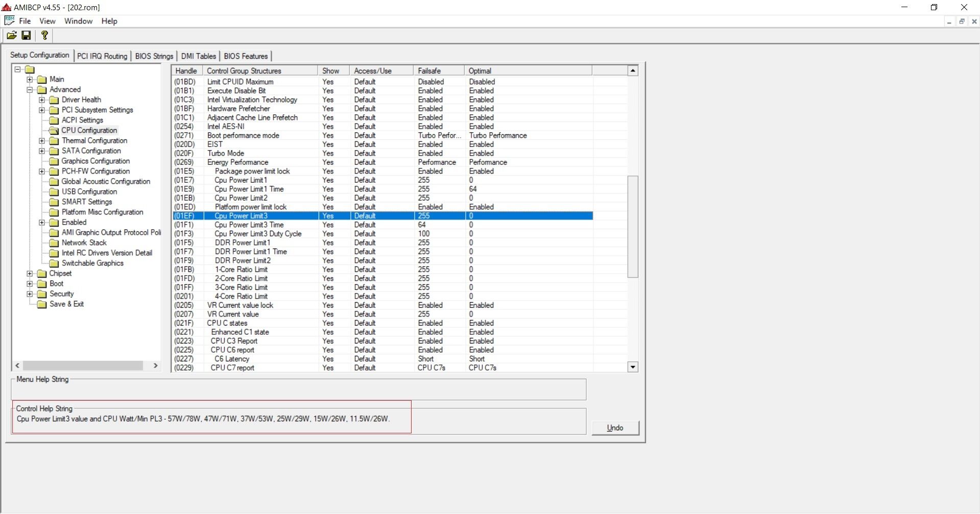The height and width of the screenshot is (514, 980).
Task: Select the Intel RC Drivers Version folder icon
Action: point(54,253)
